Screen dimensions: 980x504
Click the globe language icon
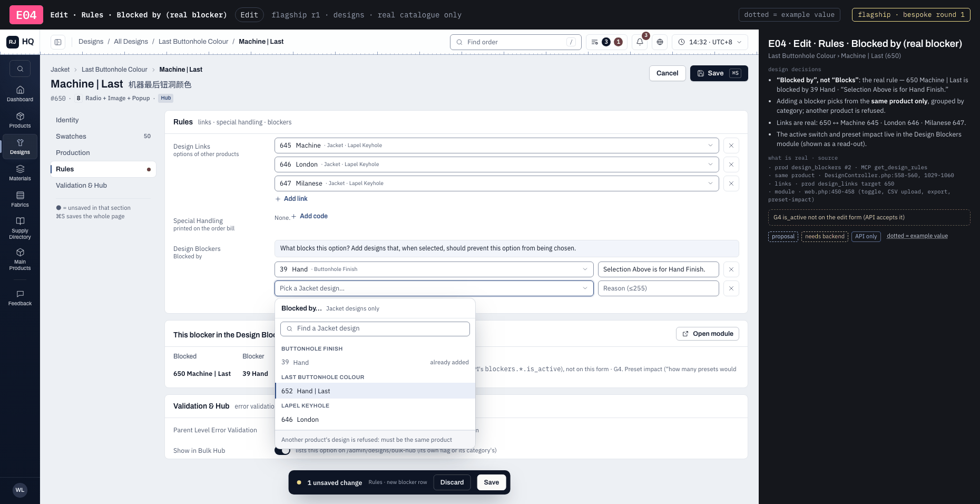[x=660, y=42]
